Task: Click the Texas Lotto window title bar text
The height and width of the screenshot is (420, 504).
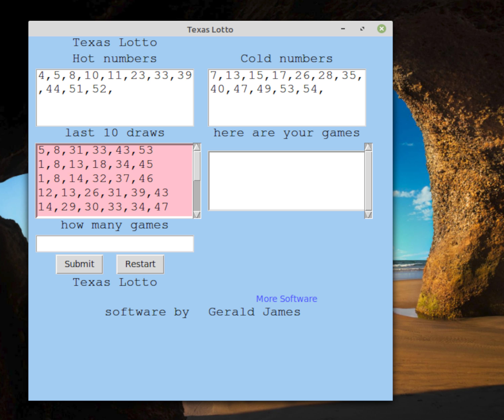Action: click(210, 30)
